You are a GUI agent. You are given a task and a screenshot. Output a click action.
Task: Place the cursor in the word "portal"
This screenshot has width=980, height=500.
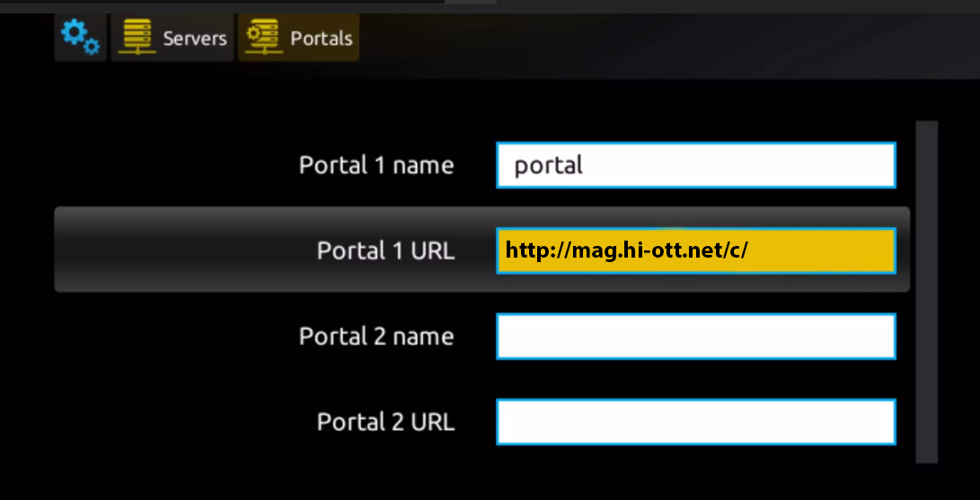coord(548,166)
